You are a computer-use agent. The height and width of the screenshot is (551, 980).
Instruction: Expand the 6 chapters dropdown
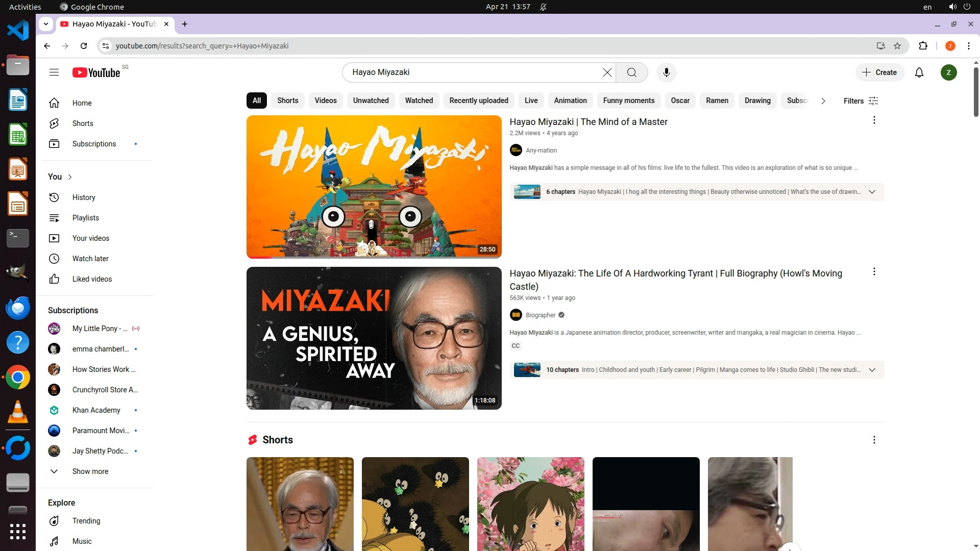click(872, 192)
